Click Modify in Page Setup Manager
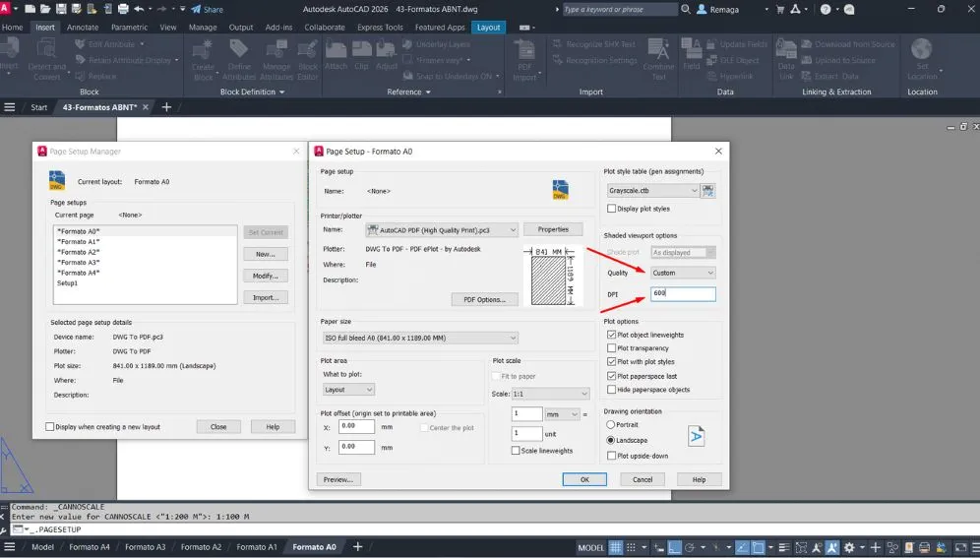980x558 pixels. click(266, 277)
